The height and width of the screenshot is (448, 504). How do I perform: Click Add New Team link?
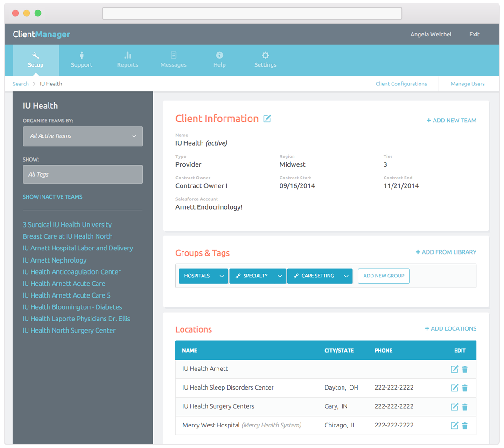[451, 121]
